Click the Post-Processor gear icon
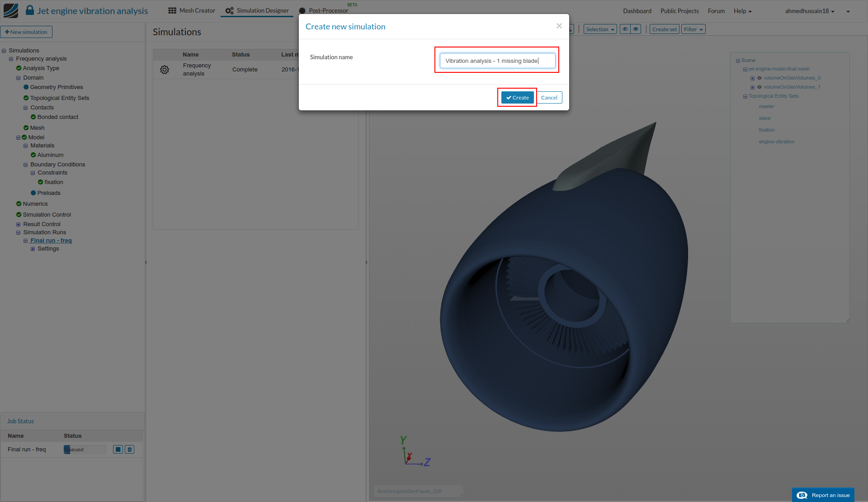 pyautogui.click(x=302, y=10)
